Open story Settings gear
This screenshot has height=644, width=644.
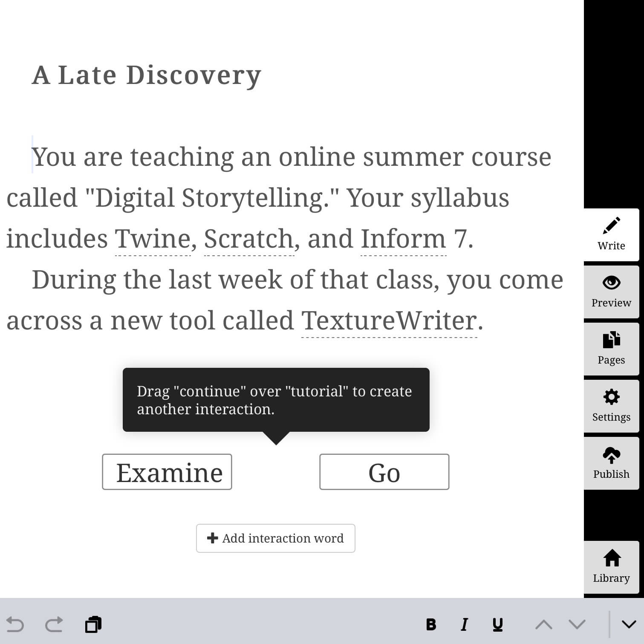611,406
